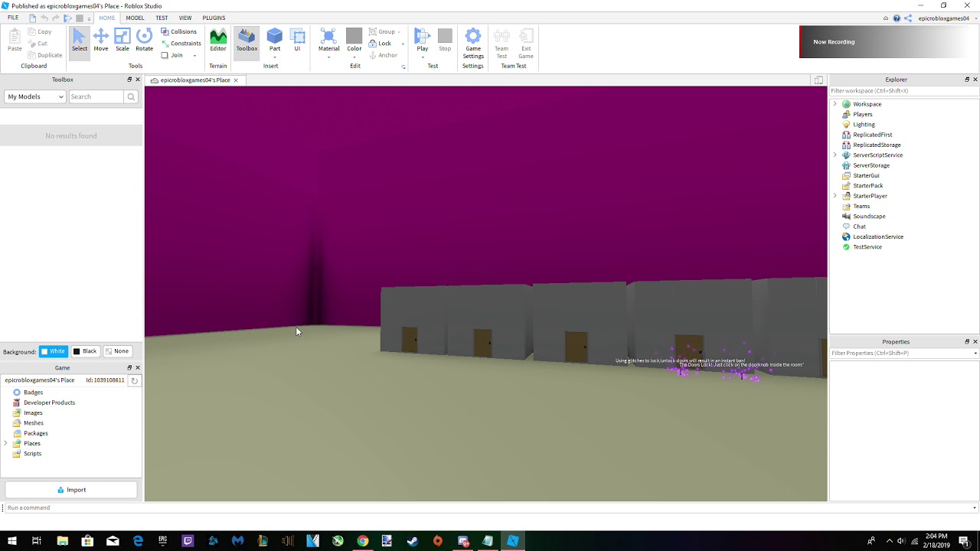This screenshot has height=551, width=980.
Task: Click the epicrobloxgames04 account name
Action: pos(943,18)
